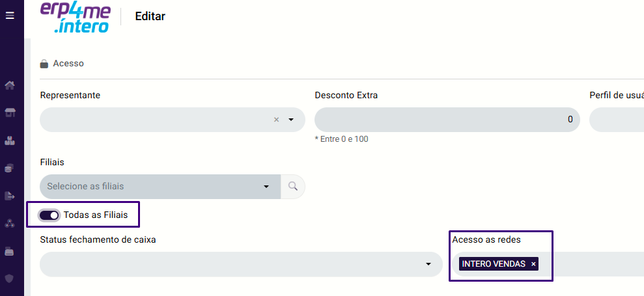Go to Home via sidebar house icon
Viewport: 644px width, 296px height.
[10, 85]
